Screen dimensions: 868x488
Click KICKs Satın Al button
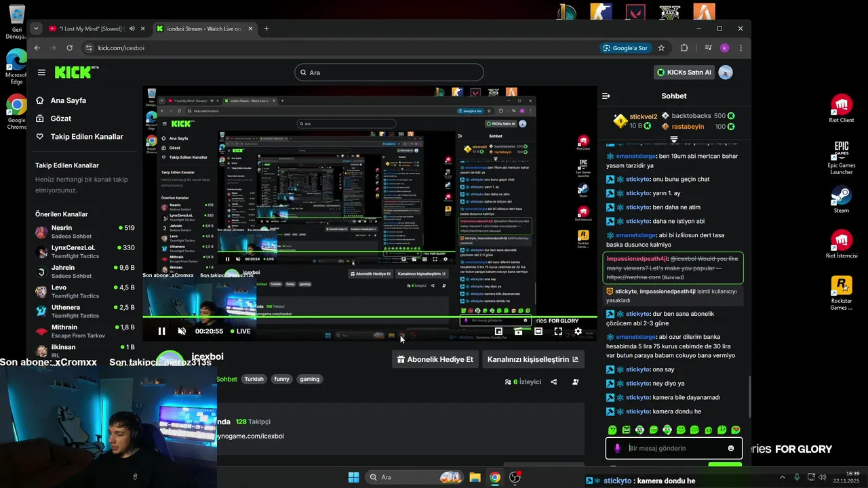684,73
